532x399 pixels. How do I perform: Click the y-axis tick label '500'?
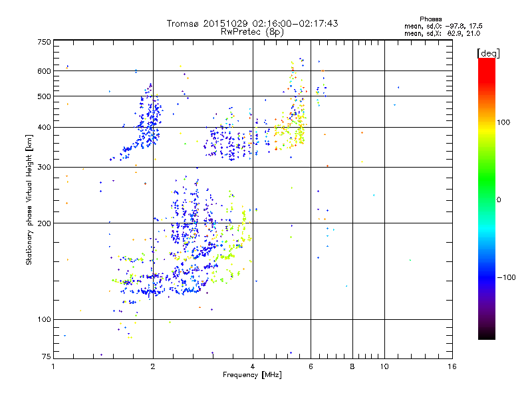coord(44,96)
